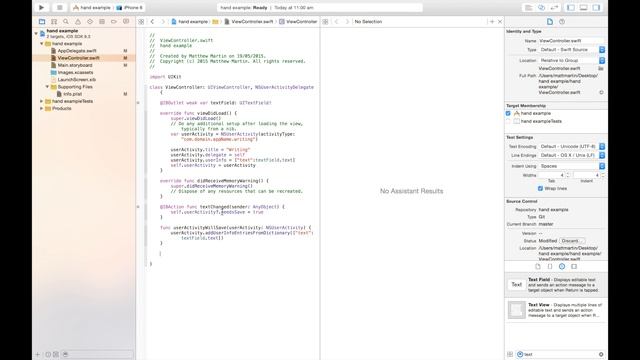Open the Find navigator tab
Viewport: 640px width, 360px height.
[66, 22]
